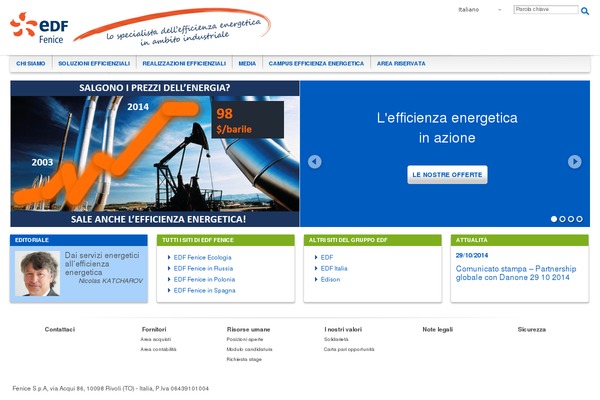The width and height of the screenshot is (600, 400).
Task: Click the Fenice S.p.A. address line
Action: pos(111,389)
